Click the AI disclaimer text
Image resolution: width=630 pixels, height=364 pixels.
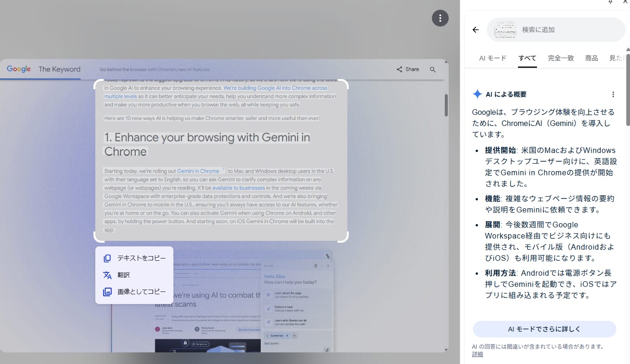coord(537,346)
